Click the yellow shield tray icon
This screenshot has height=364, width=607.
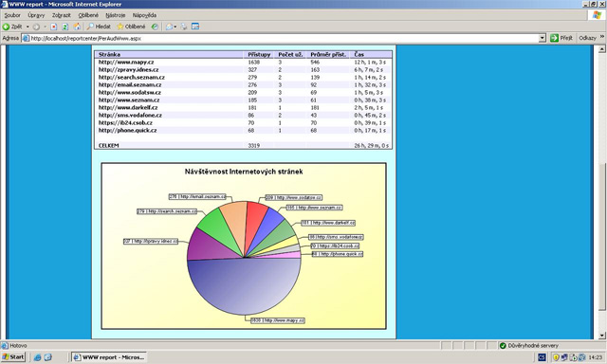pyautogui.click(x=556, y=357)
